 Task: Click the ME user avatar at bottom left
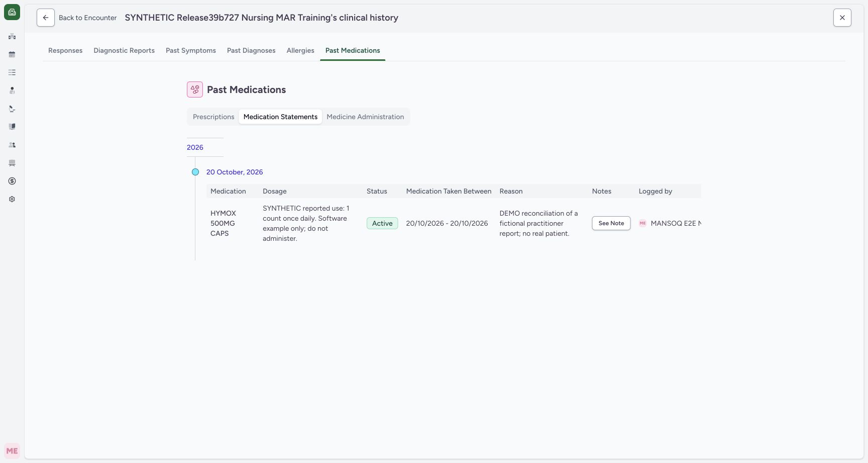coord(12,451)
